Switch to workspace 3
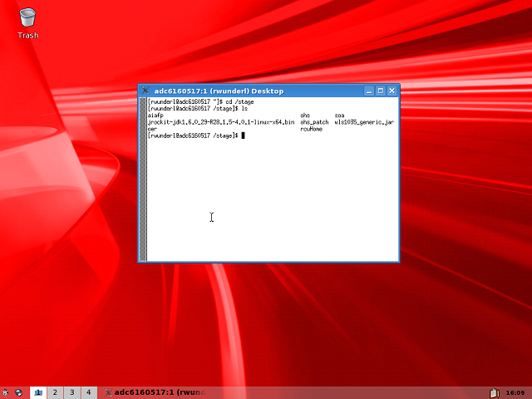Image resolution: width=532 pixels, height=399 pixels. coord(72,392)
